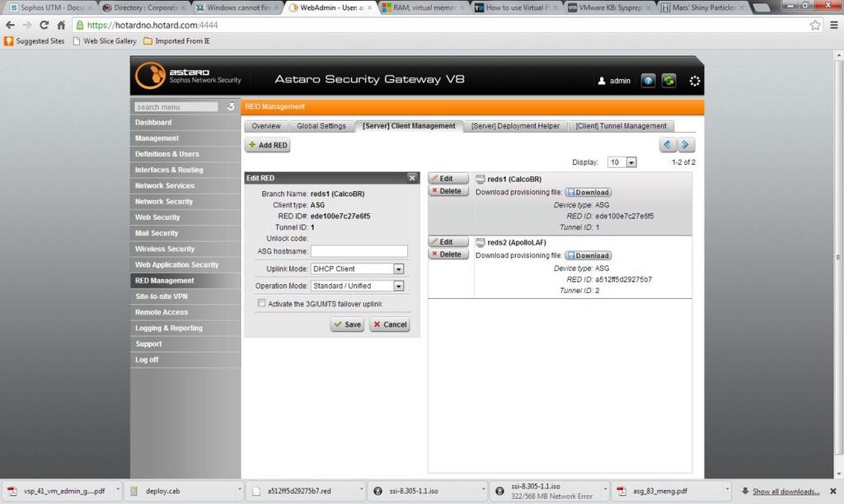Download provisioning file for reds1 (CalcoBR)

point(588,193)
